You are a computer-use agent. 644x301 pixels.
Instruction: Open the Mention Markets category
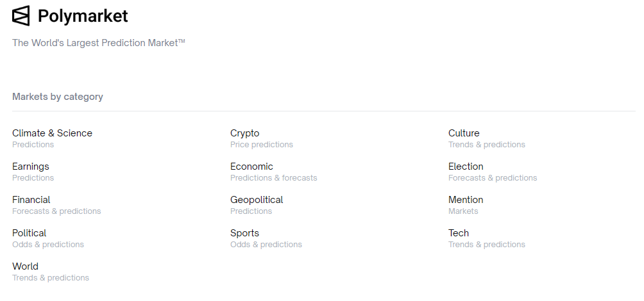point(466,200)
